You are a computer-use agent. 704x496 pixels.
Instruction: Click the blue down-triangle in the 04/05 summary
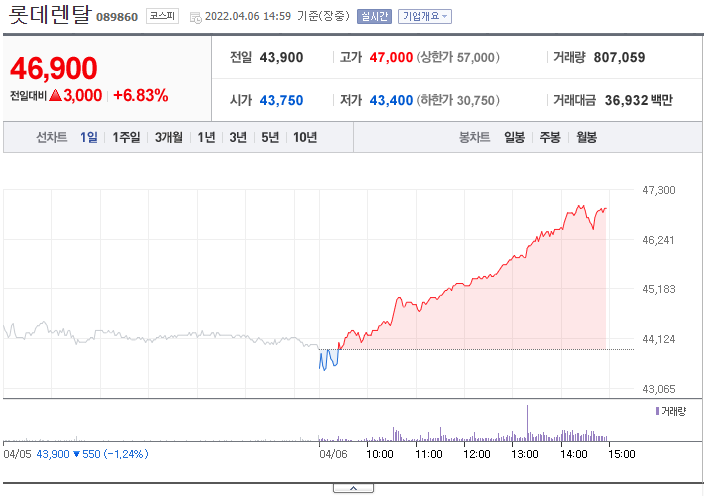pyautogui.click(x=76, y=454)
